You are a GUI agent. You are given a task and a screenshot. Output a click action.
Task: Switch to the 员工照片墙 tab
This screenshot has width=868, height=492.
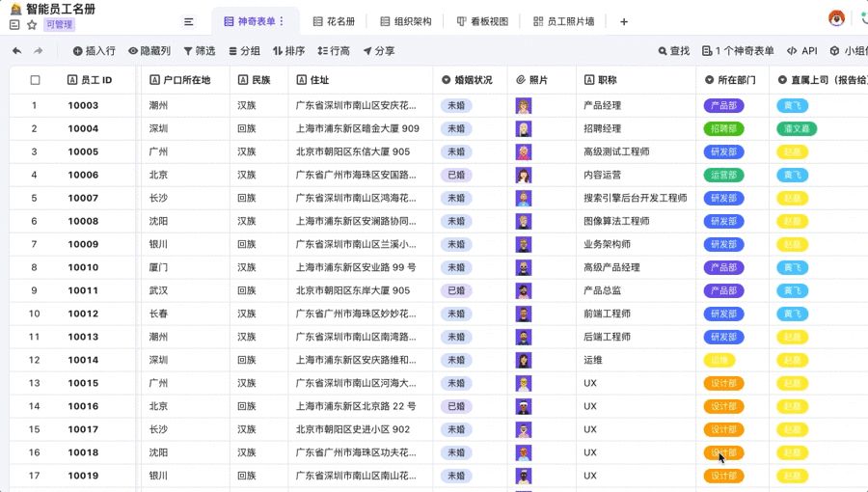coord(563,21)
